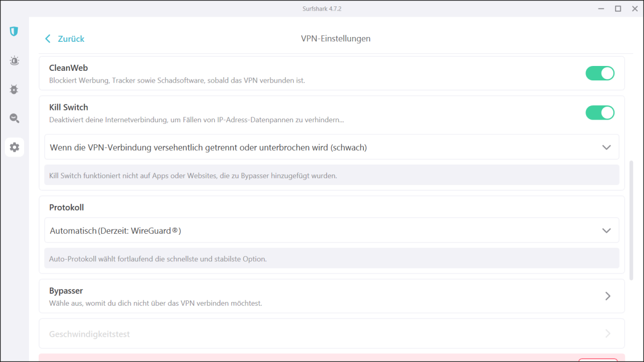Click the 'Deaktiviert deine Internetverbindung' description
Screen dimensions: 644x362
click(x=196, y=120)
